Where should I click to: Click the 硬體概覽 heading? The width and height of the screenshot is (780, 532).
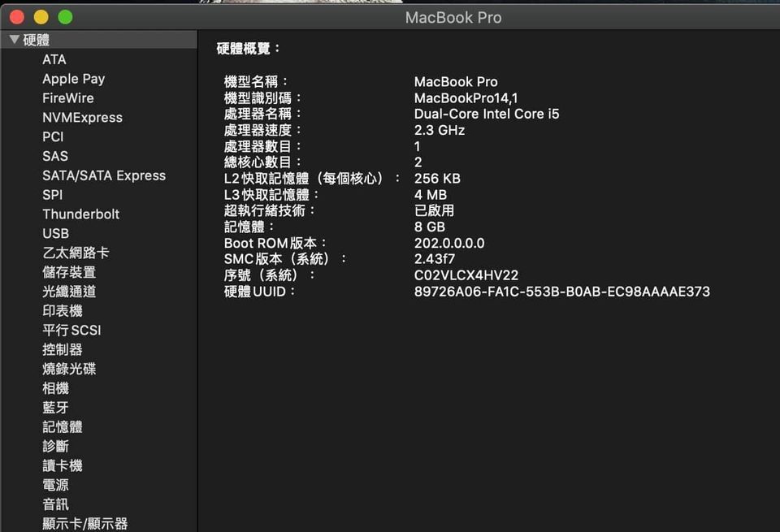248,49
